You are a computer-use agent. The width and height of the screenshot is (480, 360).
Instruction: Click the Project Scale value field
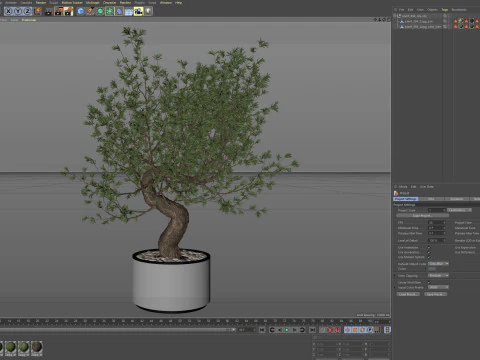[x=437, y=210]
